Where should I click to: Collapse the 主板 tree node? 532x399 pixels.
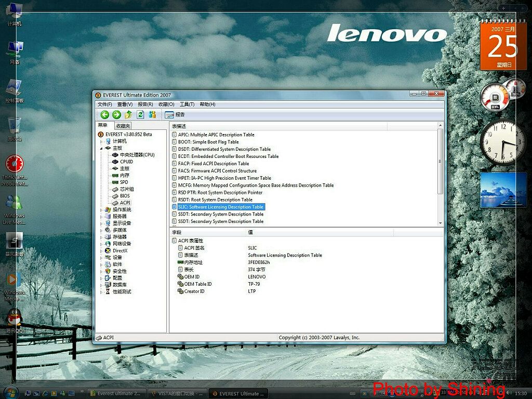101,148
